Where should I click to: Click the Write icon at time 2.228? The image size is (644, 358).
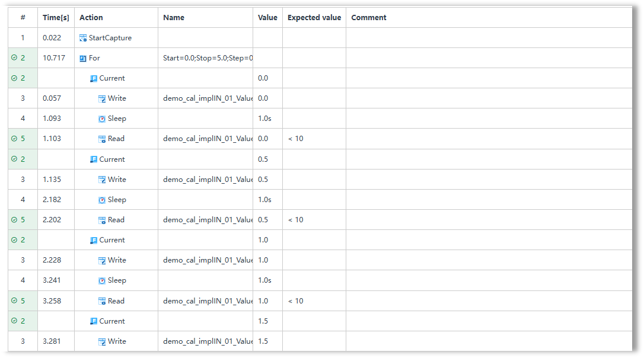click(102, 260)
